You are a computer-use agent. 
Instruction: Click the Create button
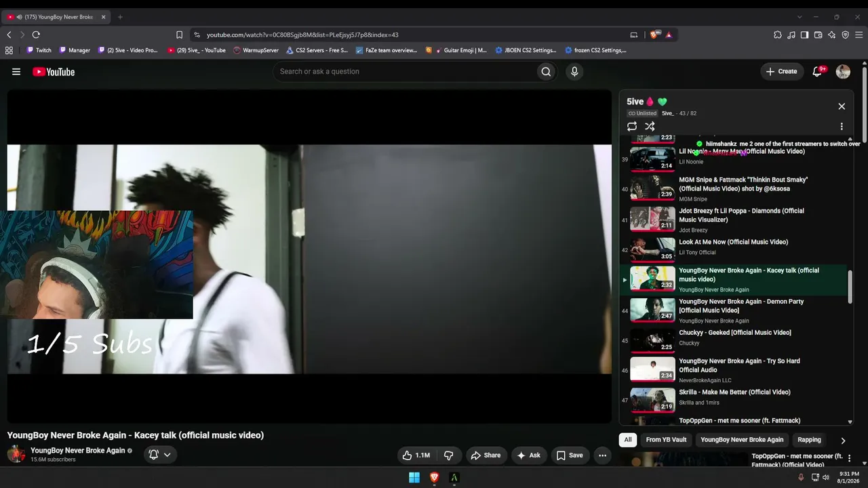tap(781, 71)
